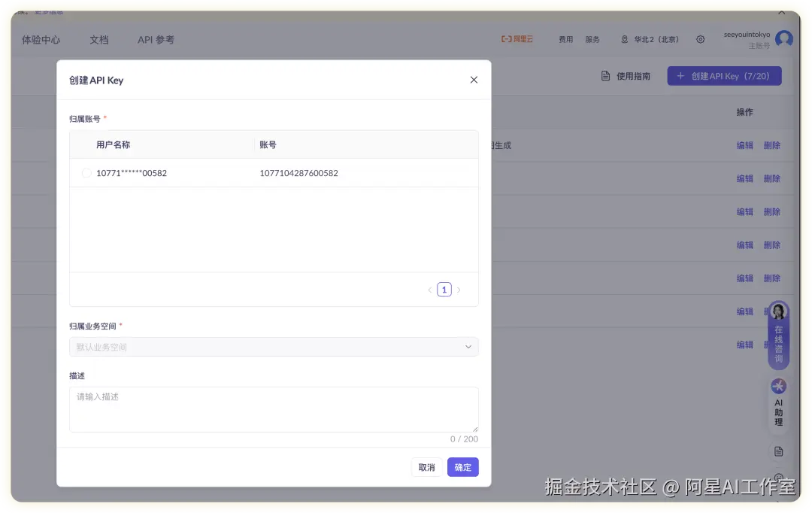812x513 pixels.
Task: Launch the AI 助理 assistant icon
Action: [x=778, y=386]
